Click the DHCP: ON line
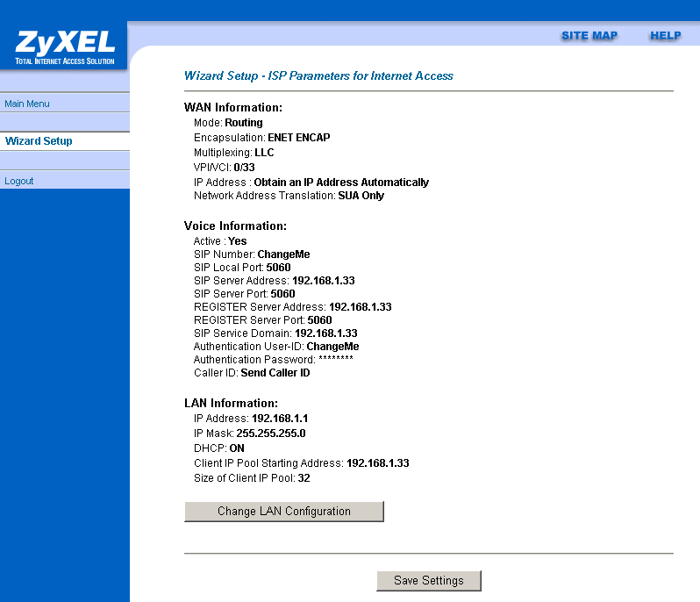 (218, 448)
